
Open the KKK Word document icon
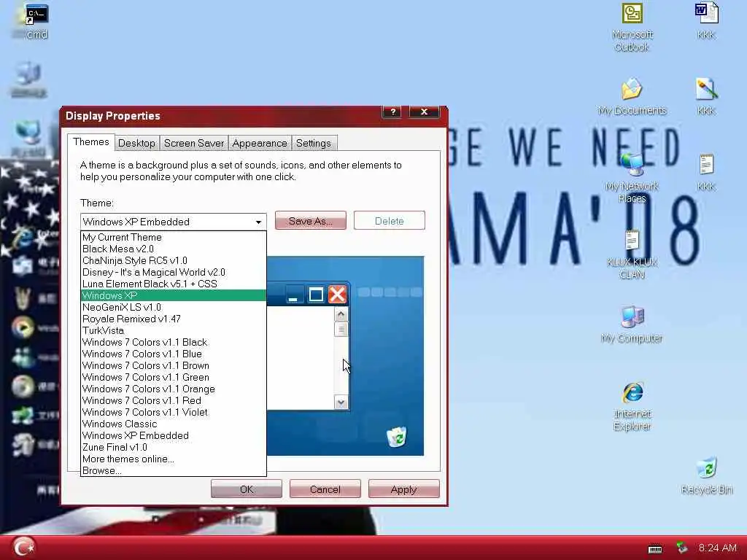click(x=706, y=21)
